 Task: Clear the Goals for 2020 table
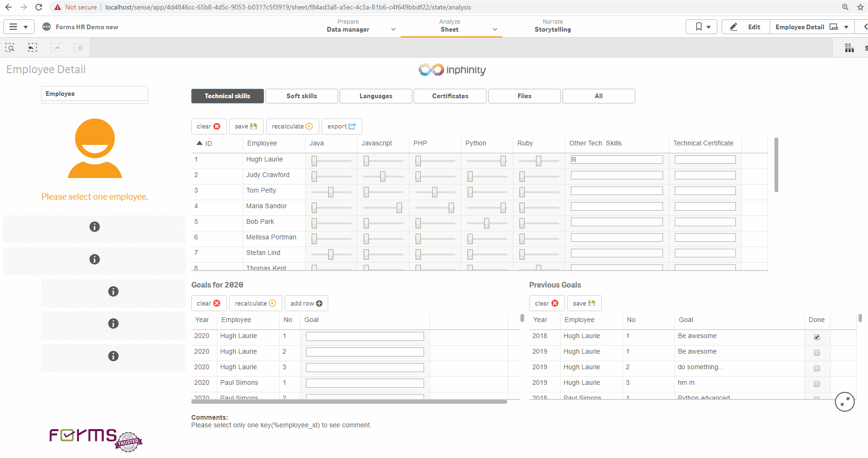click(x=209, y=303)
